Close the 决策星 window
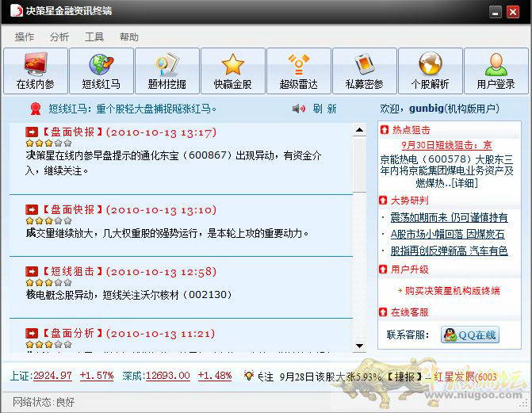532x413 pixels. point(513,12)
